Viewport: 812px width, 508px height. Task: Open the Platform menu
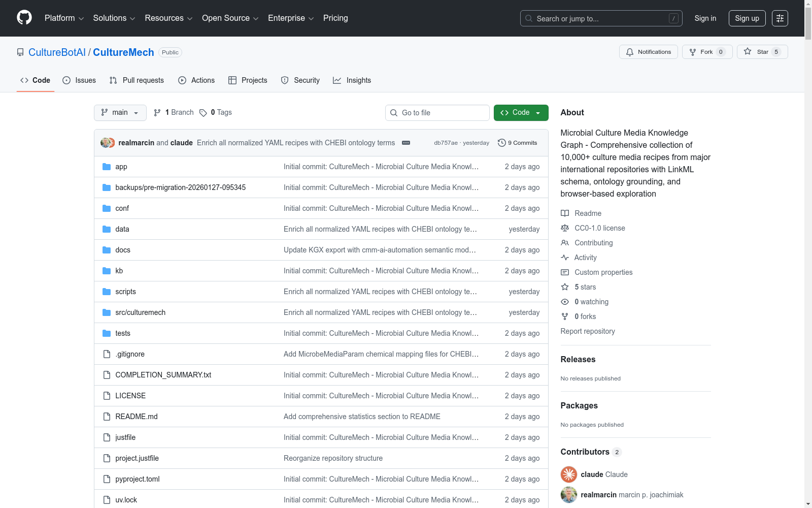64,18
